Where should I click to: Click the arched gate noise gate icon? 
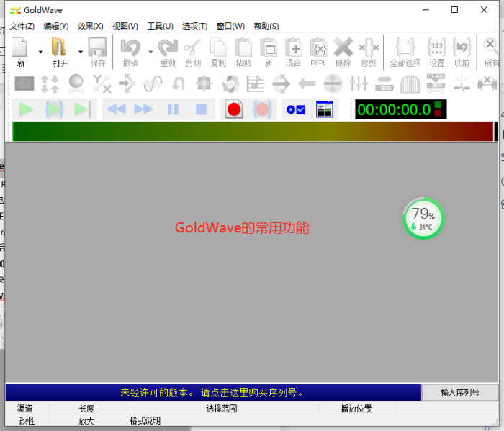(x=410, y=83)
